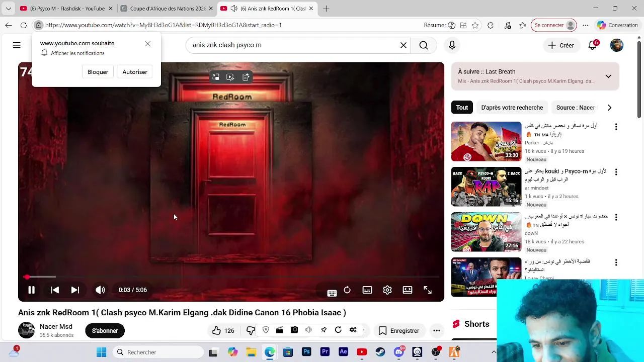Open player settings gear

[x=387, y=290]
